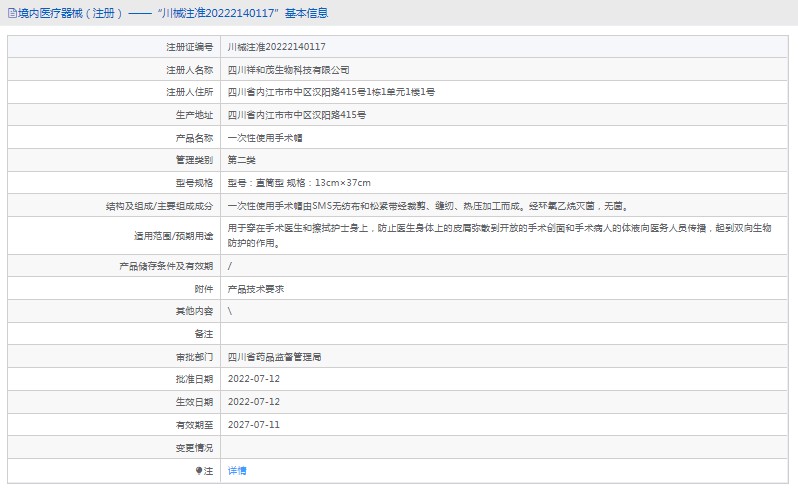Click the 备注 label

(x=204, y=334)
